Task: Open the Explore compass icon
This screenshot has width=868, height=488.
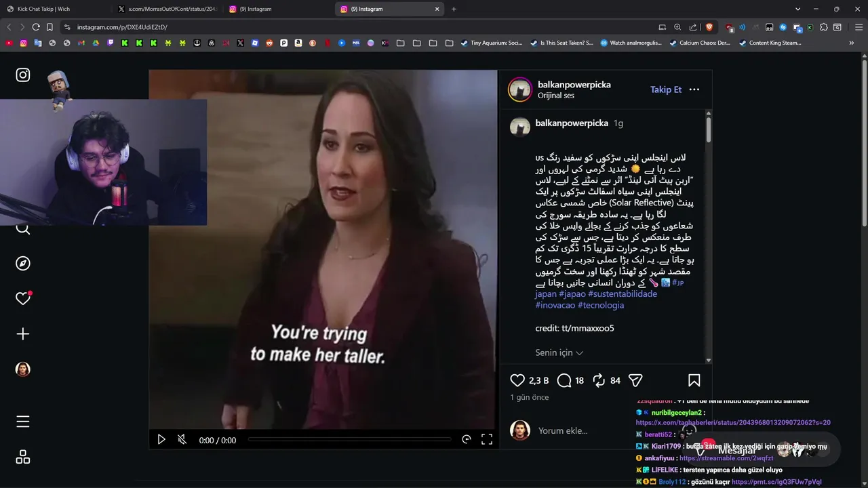Action: 23,264
